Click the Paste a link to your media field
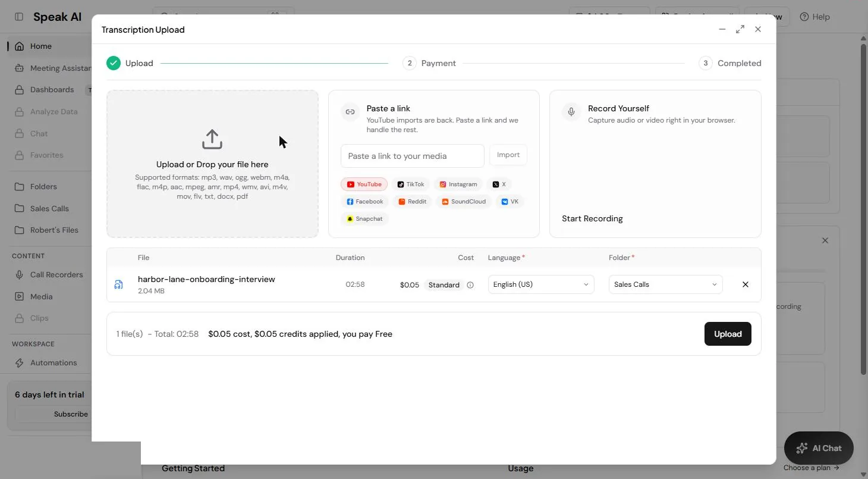Viewport: 868px width, 479px height. [413, 156]
